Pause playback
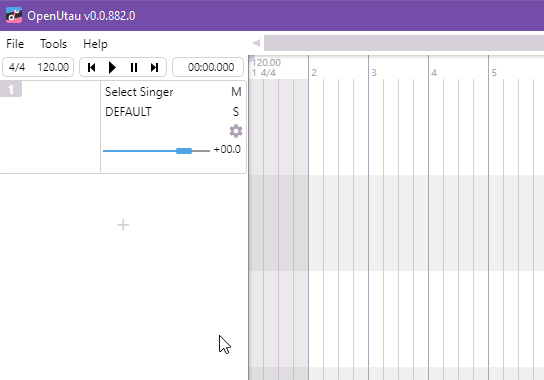The image size is (544, 380). [134, 67]
